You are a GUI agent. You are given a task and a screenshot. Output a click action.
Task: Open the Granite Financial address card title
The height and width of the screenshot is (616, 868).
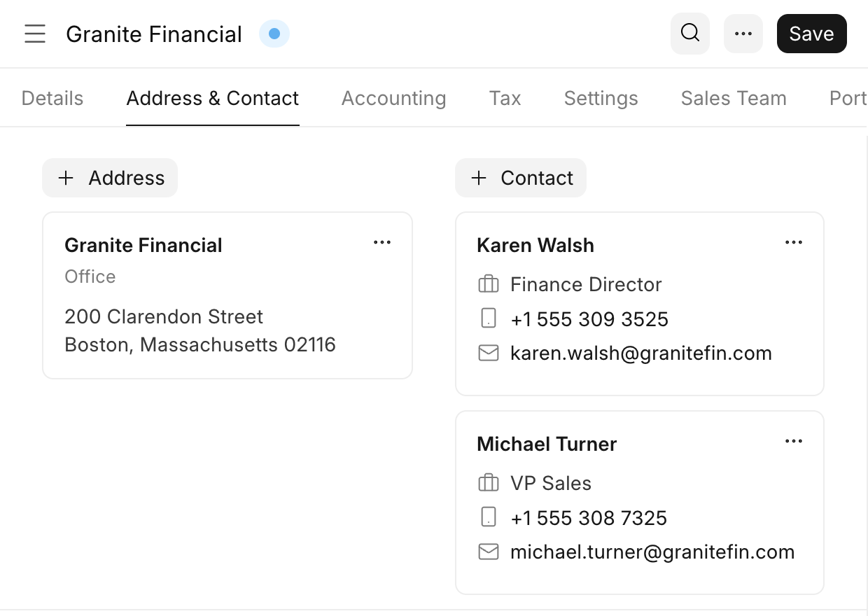point(143,245)
